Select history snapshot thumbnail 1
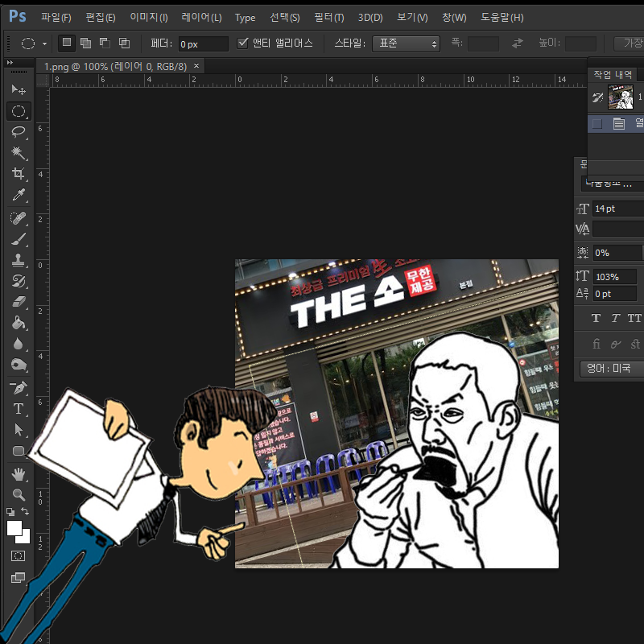The width and height of the screenshot is (644, 644). point(620,97)
